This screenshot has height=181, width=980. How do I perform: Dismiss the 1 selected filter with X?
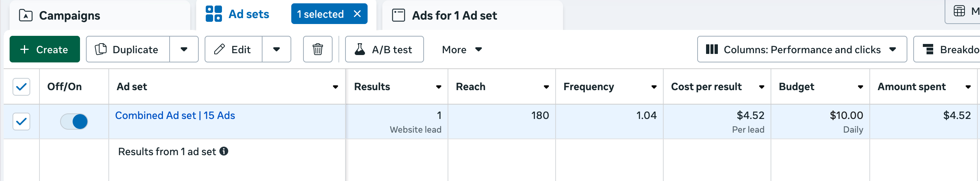point(357,14)
